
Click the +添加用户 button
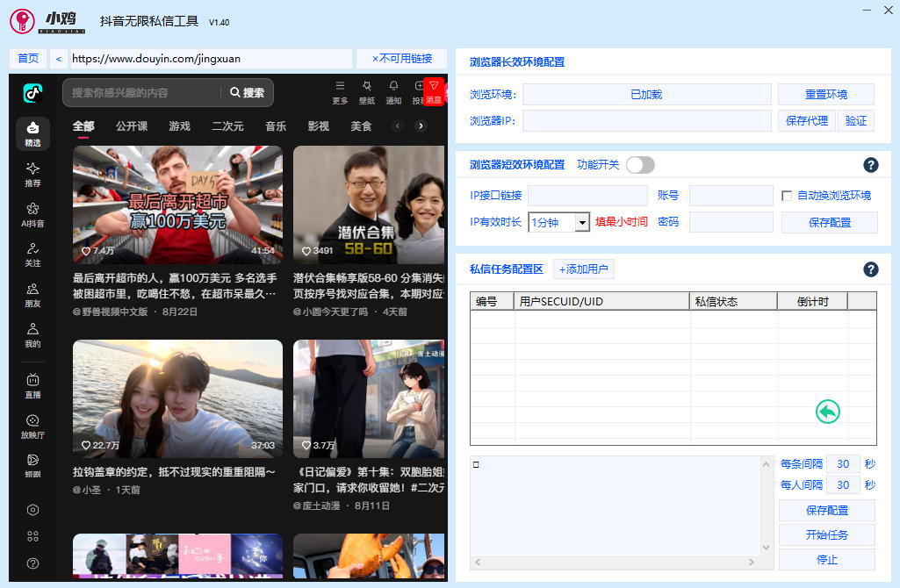point(584,269)
